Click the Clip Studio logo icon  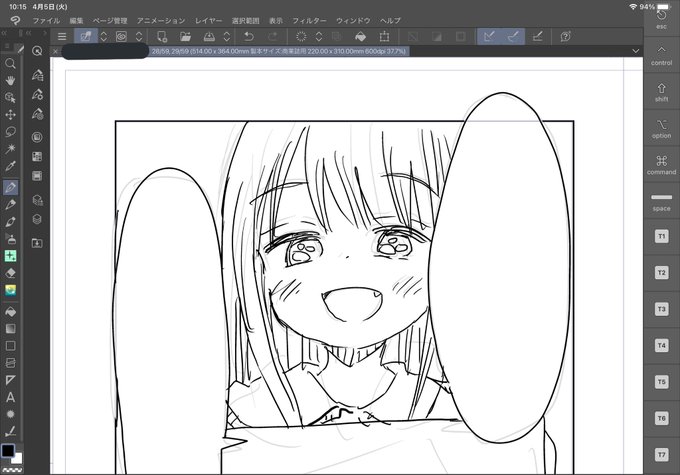click(x=15, y=20)
